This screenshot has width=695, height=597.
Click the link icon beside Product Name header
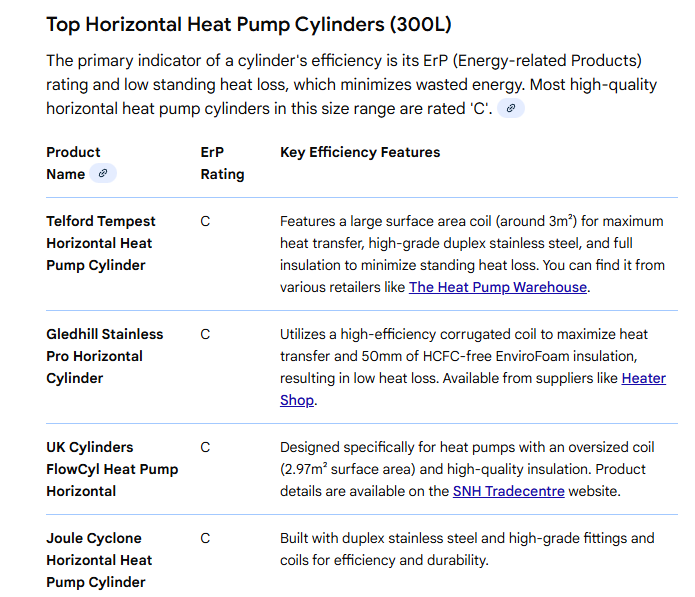point(103,174)
